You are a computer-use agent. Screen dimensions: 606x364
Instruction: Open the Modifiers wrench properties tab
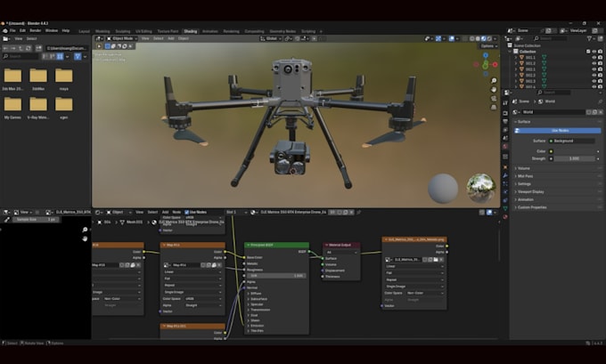click(x=505, y=175)
